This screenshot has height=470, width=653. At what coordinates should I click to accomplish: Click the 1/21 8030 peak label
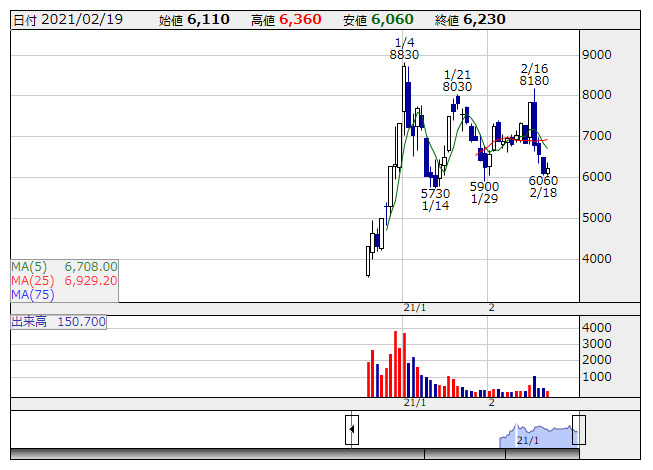pyautogui.click(x=457, y=81)
